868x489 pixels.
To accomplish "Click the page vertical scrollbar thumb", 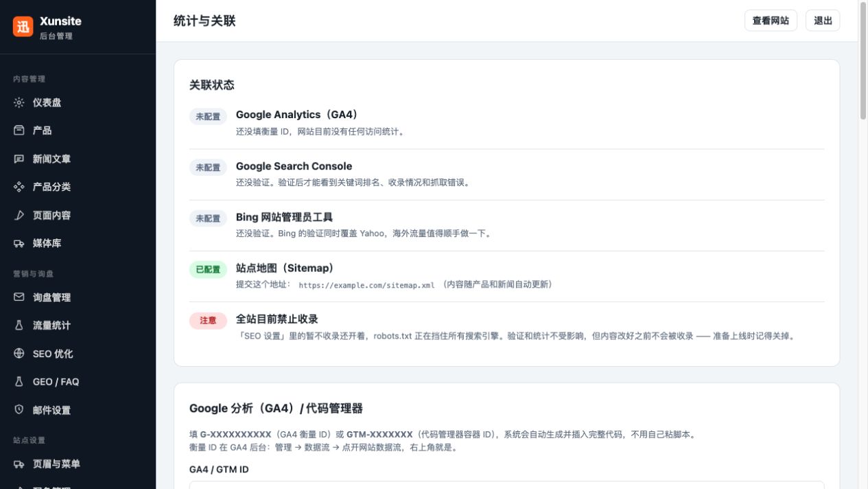I will [863, 62].
